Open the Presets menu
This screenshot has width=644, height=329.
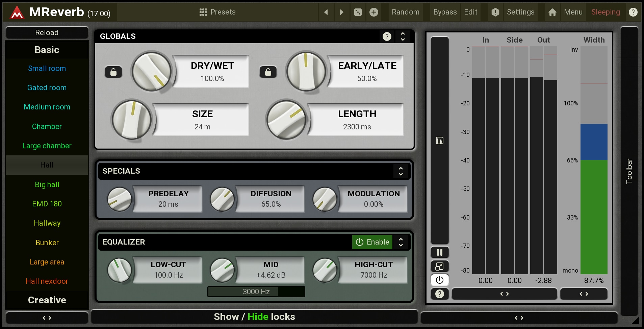pos(217,12)
